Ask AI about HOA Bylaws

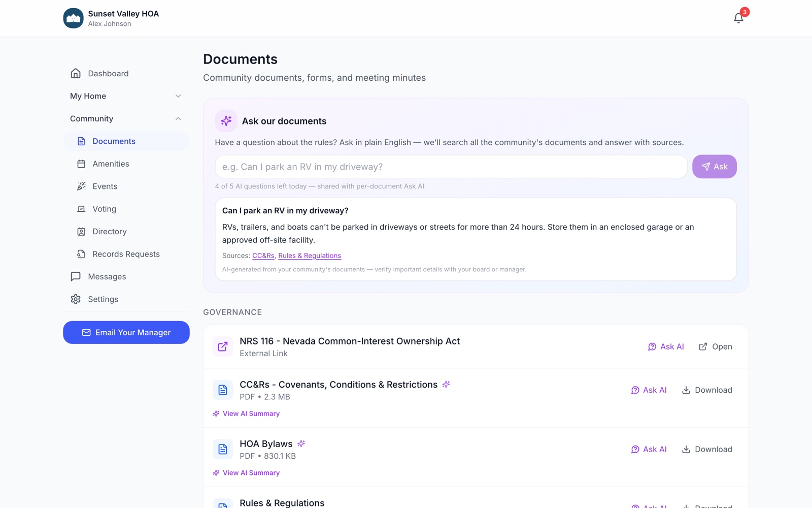click(649, 449)
